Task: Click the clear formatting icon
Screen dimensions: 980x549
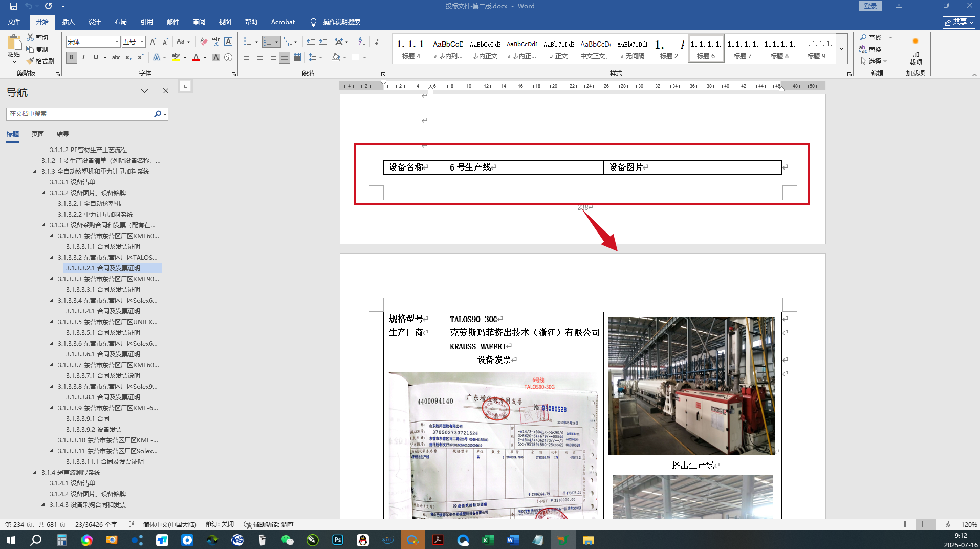Action: pyautogui.click(x=204, y=41)
